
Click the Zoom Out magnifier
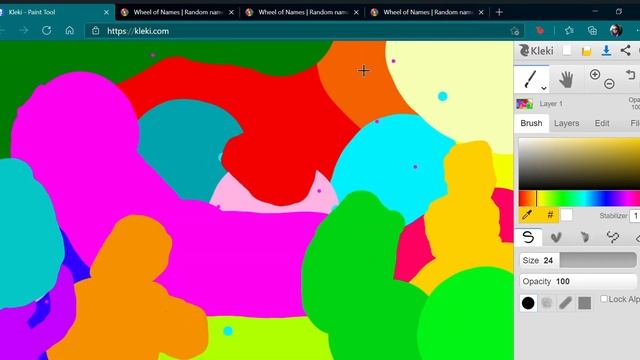(x=609, y=84)
